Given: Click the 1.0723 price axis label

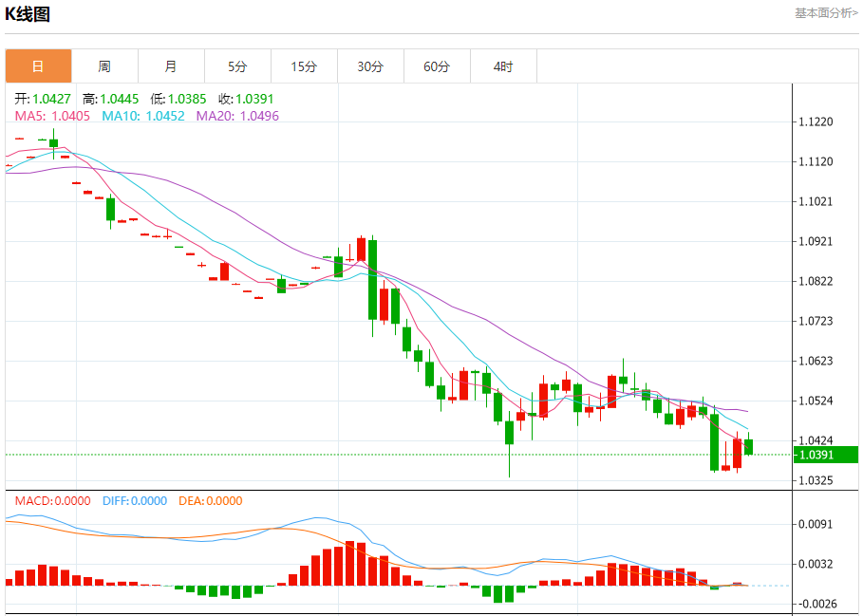Looking at the screenshot, I should coord(816,321).
